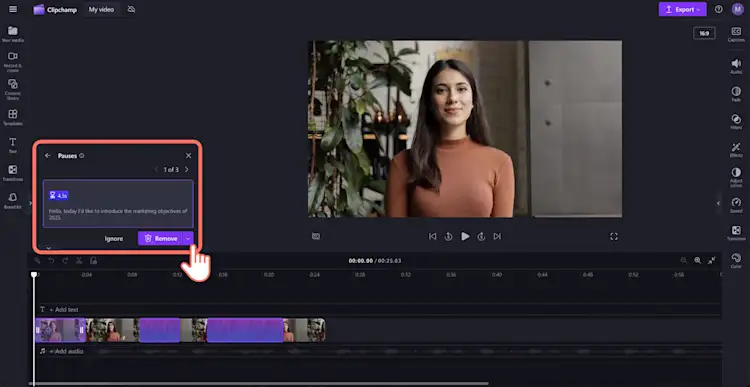This screenshot has height=387, width=750.
Task: Open the Audio property panel
Action: point(736,66)
